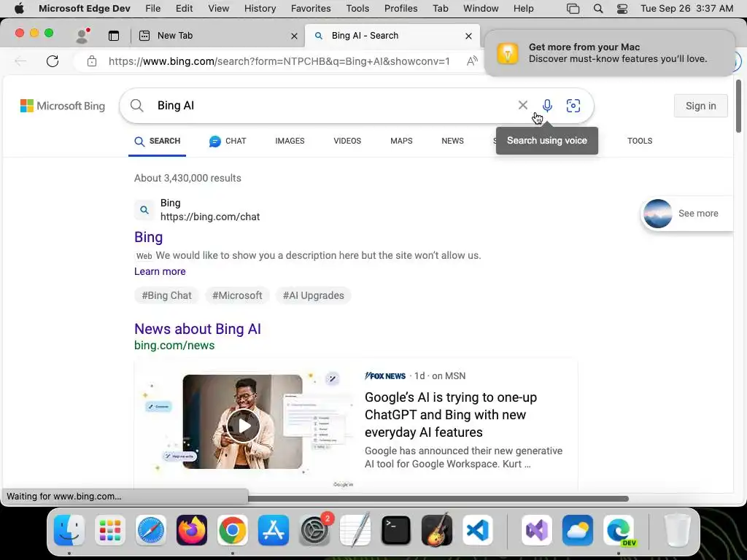The height and width of the screenshot is (560, 747).
Task: Switch to the New Tab tab
Action: point(217,36)
